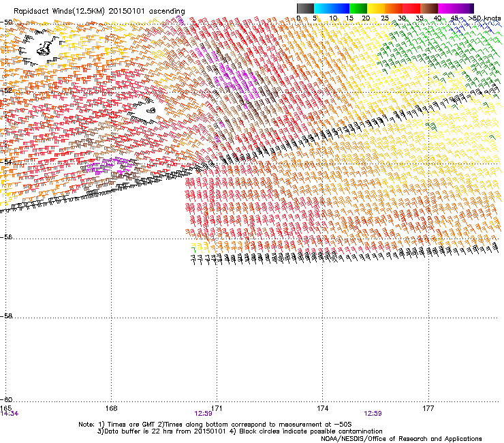The width and height of the screenshot is (504, 443).
Task: Click the '-52' latitude axis label
Action: 6,91
